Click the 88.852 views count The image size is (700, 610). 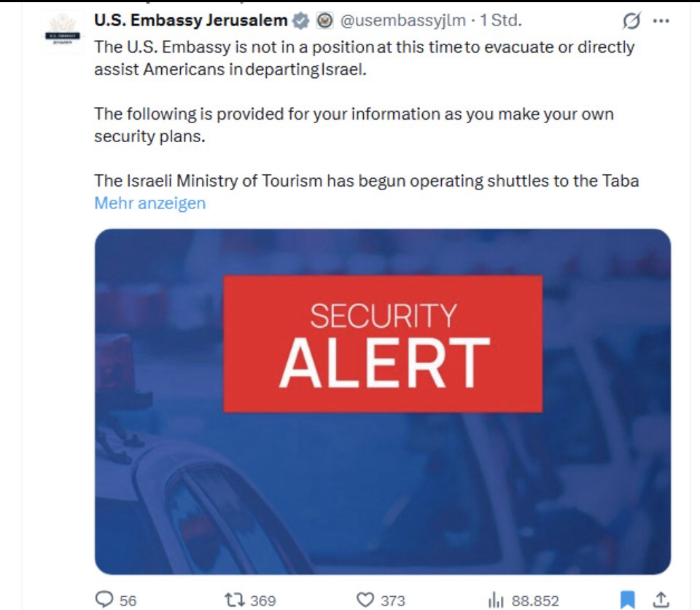535,601
